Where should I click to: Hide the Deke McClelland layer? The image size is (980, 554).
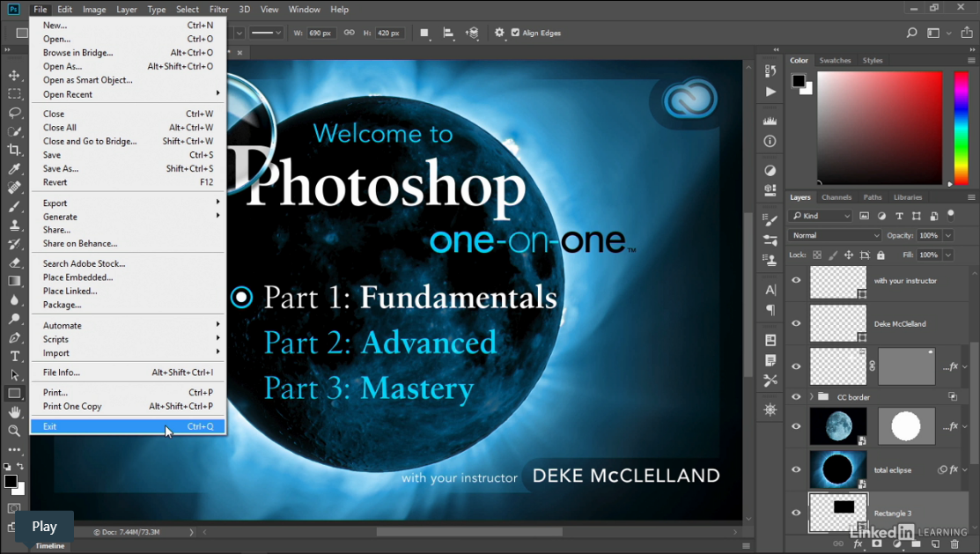click(x=796, y=323)
